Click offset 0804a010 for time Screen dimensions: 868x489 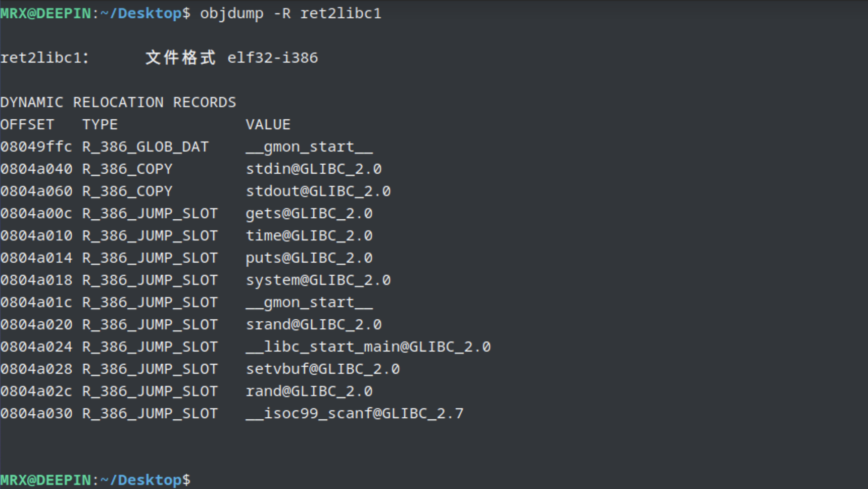pyautogui.click(x=36, y=235)
